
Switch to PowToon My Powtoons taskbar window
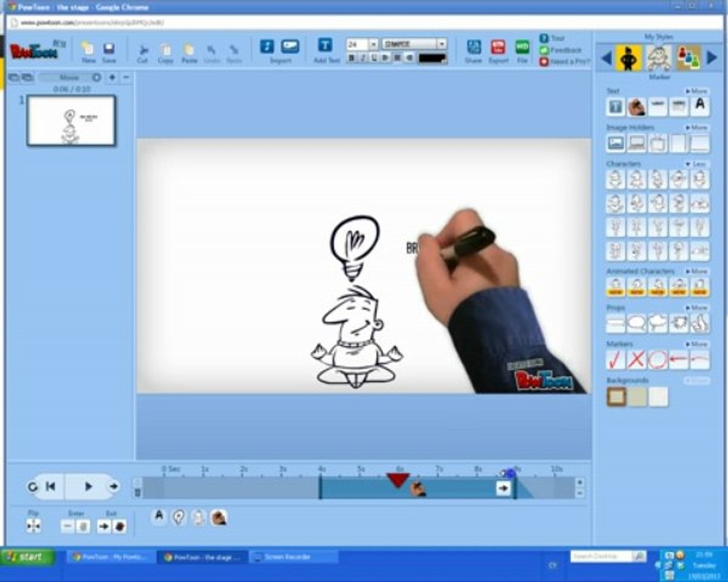(111, 557)
